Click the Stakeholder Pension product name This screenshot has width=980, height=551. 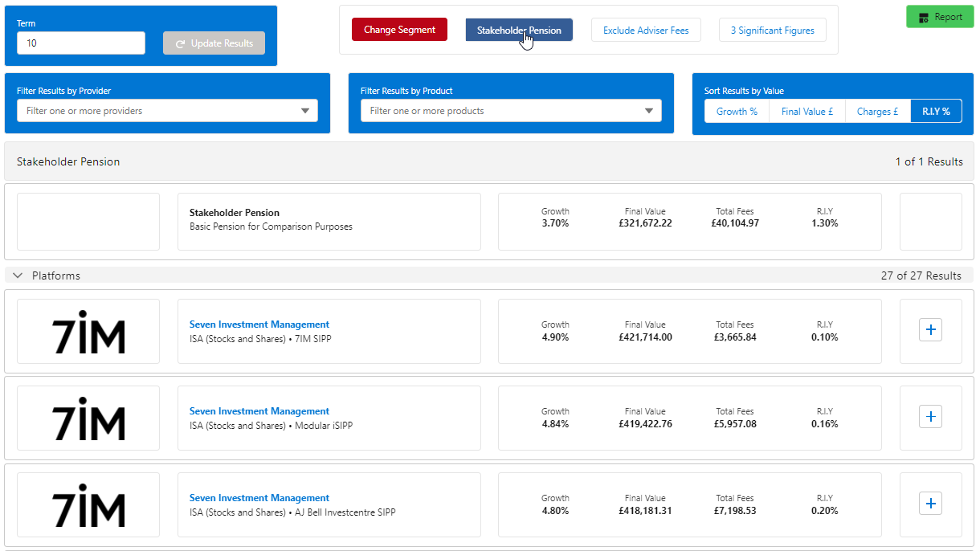235,213
